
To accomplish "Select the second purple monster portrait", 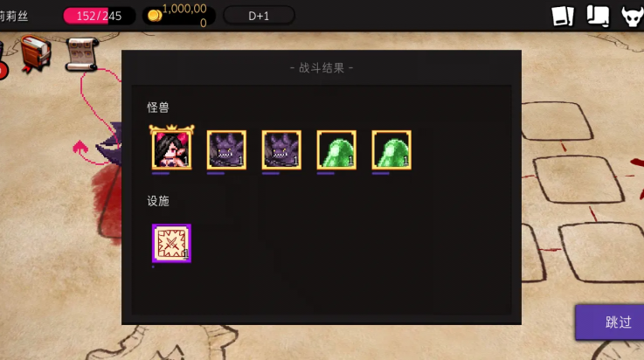I will [281, 149].
